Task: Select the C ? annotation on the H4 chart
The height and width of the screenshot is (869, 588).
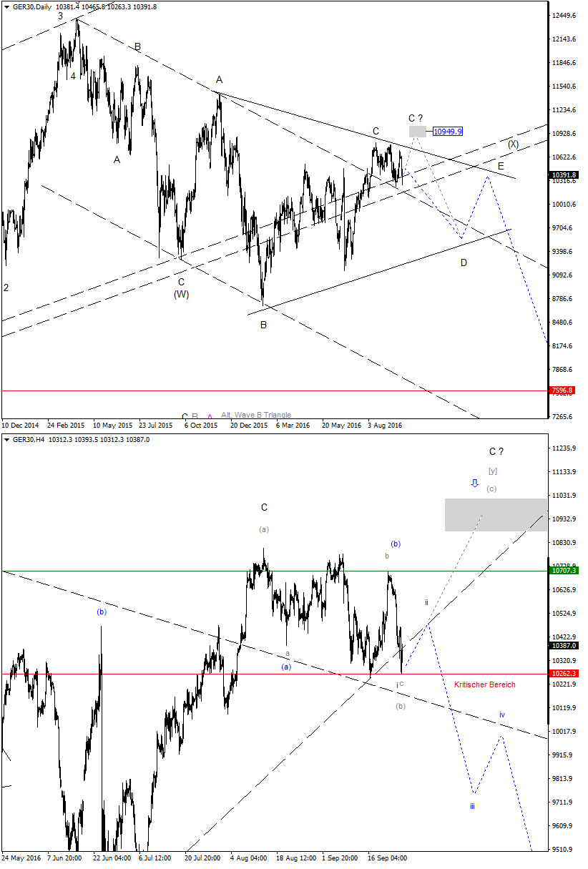Action: click(x=496, y=451)
